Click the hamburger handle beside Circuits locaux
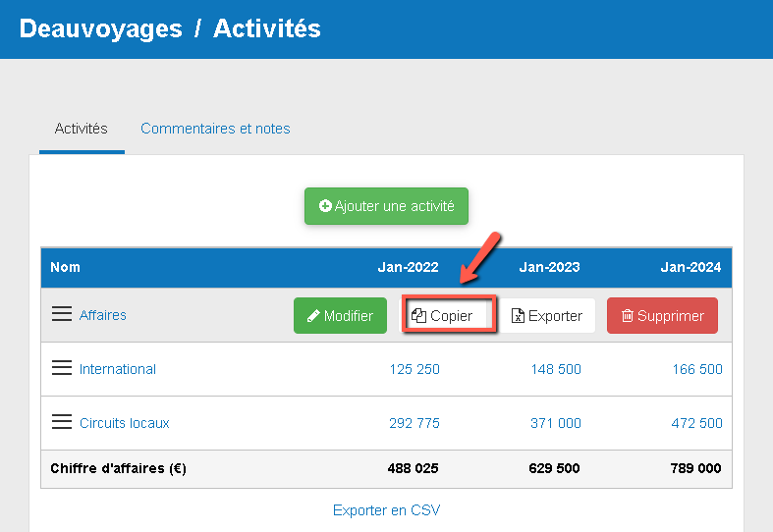 [61, 422]
